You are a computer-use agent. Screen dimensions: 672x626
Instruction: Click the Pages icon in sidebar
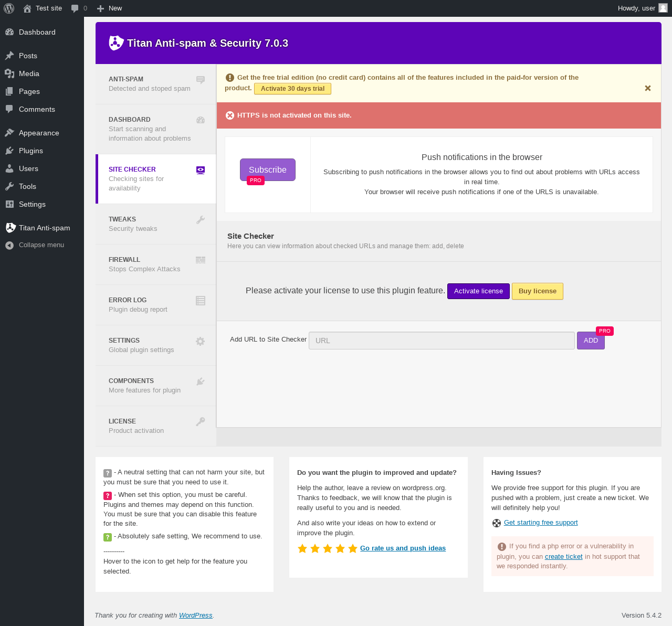(x=9, y=91)
